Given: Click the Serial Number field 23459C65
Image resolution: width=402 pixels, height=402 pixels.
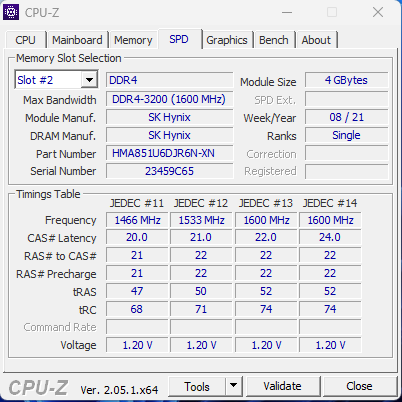Looking at the screenshot, I should point(170,171).
